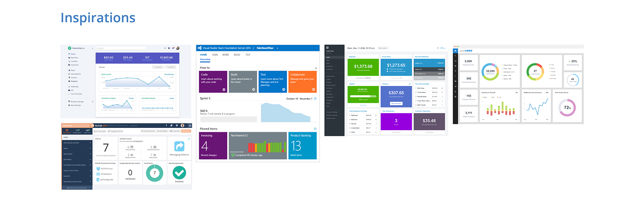This screenshot has width=644, height=203.
Task: Close the How to panel
Action: coord(316,68)
